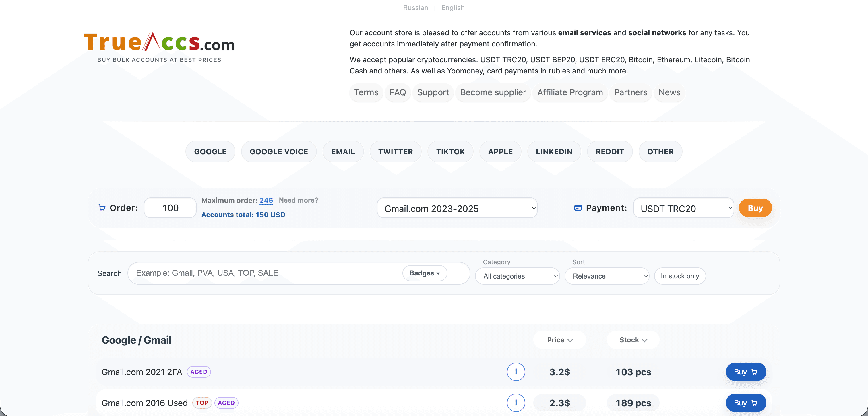
Task: Select the LINKEDIN category tab
Action: click(554, 151)
